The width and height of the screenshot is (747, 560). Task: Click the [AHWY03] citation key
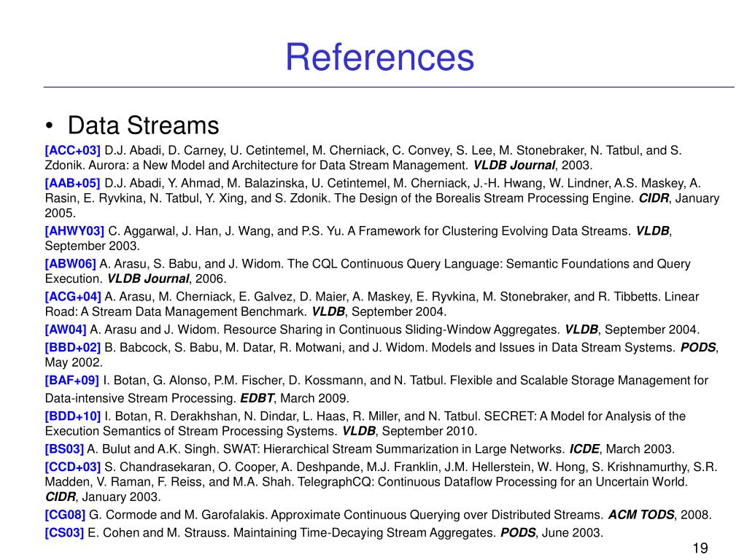(74, 231)
